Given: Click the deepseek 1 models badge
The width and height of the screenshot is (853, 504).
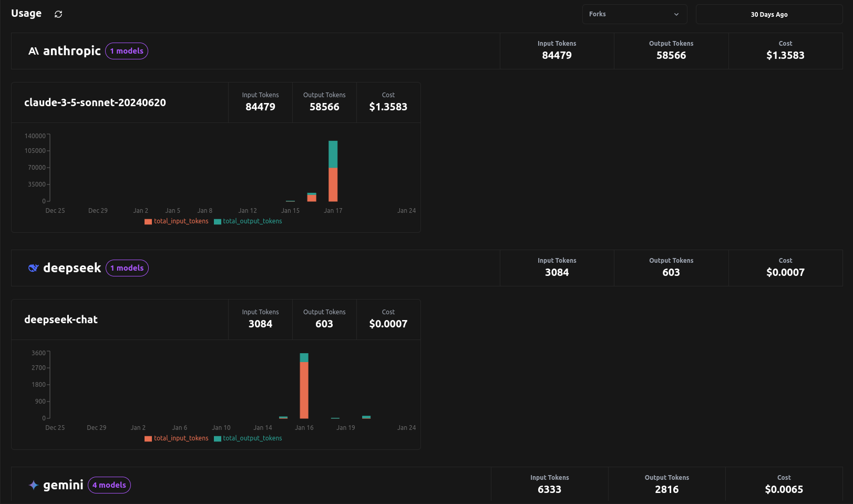Looking at the screenshot, I should pos(127,268).
